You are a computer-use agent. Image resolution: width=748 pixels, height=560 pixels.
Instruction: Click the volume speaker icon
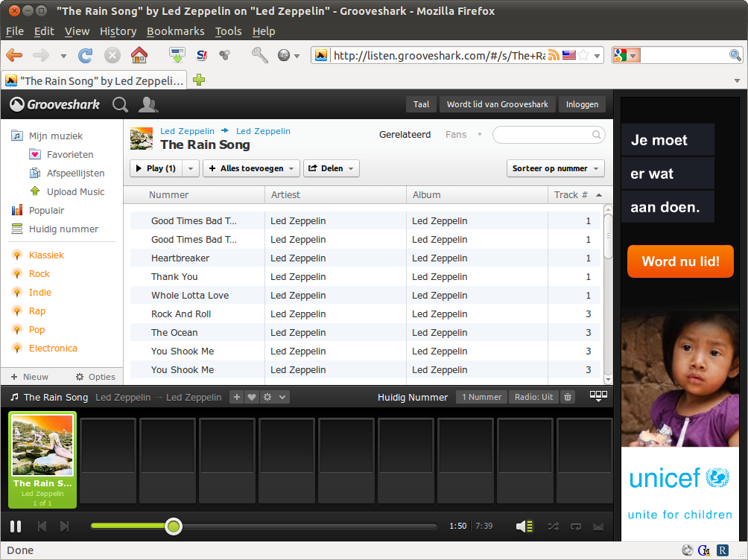(x=524, y=526)
